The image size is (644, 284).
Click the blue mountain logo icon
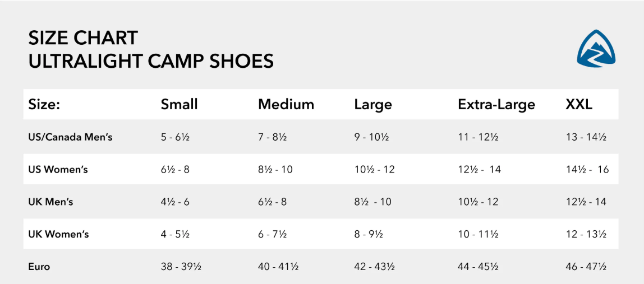(596, 49)
